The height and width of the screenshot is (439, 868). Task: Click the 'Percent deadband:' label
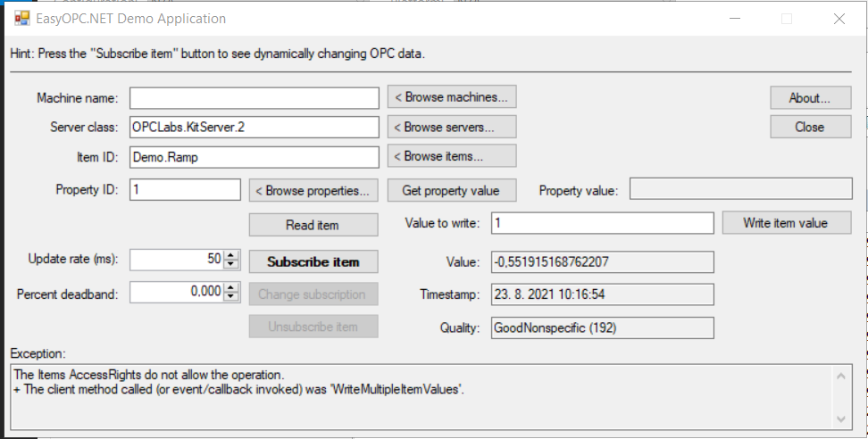click(68, 294)
